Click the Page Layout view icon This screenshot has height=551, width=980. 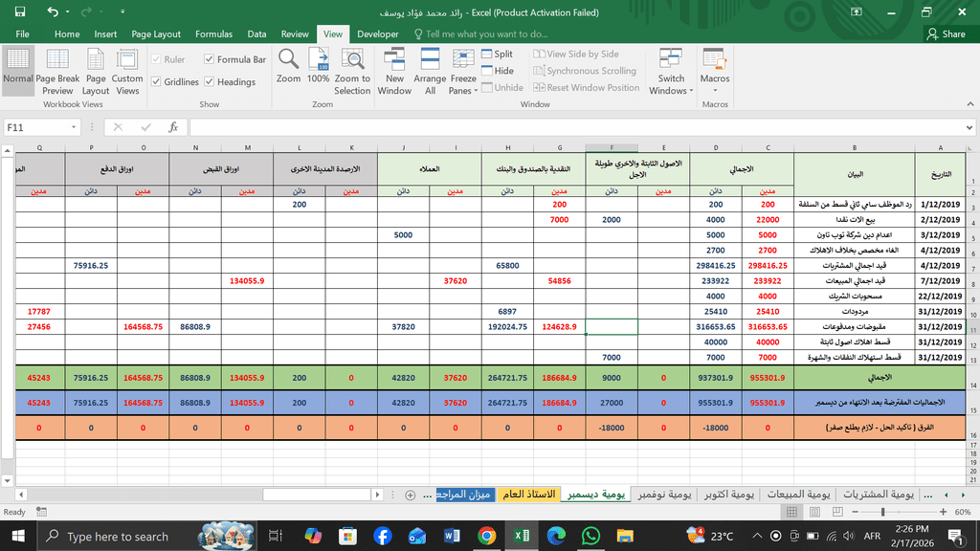tap(96, 71)
